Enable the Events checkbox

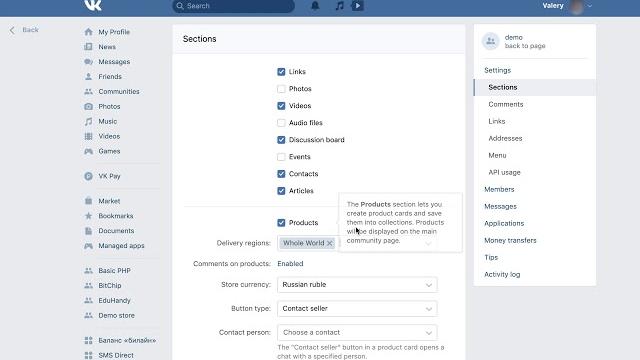(x=281, y=157)
